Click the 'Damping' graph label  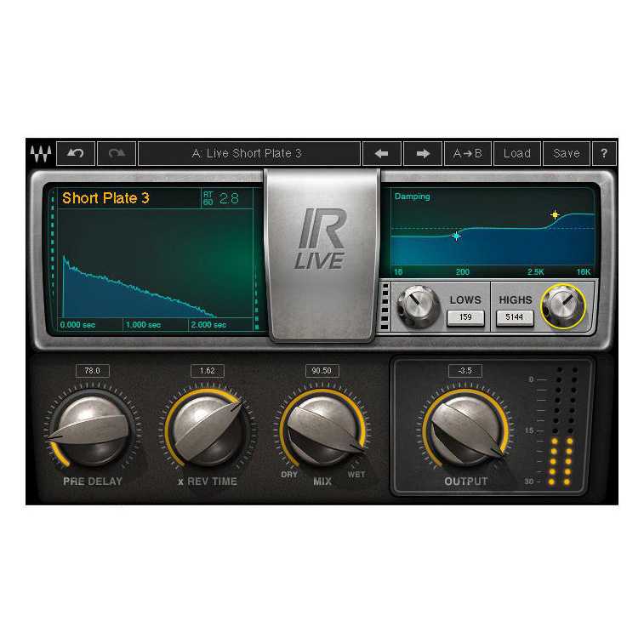[413, 197]
